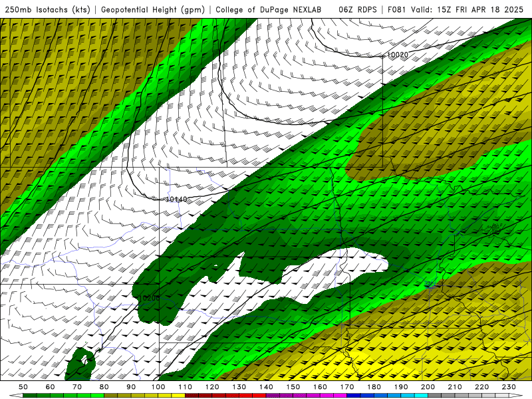Click the '250mb Isotachs (kts)' title text
The image size is (532, 399).
tap(48, 9)
